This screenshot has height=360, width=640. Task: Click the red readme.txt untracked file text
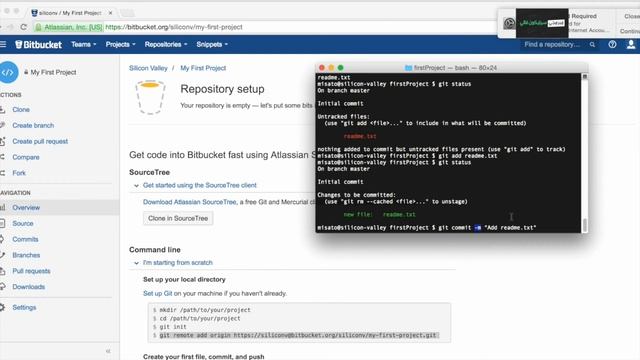[x=360, y=136]
